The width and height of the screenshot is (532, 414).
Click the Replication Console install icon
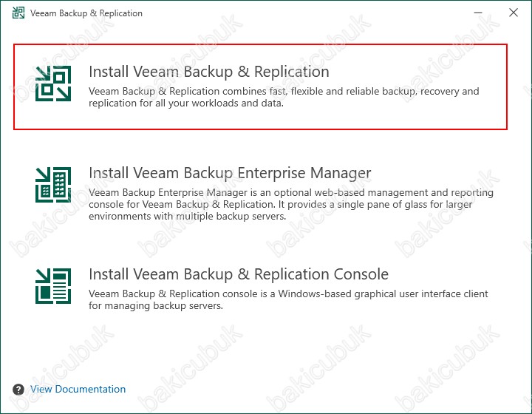click(x=53, y=286)
